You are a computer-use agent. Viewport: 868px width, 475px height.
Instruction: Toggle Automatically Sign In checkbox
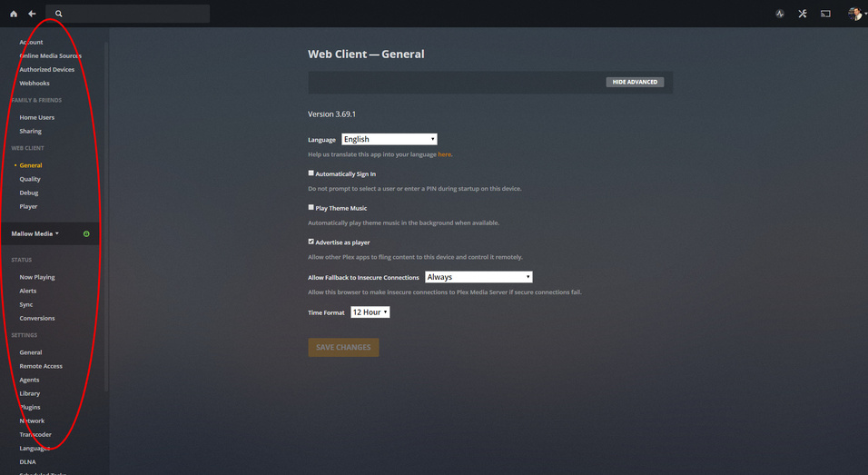click(311, 173)
